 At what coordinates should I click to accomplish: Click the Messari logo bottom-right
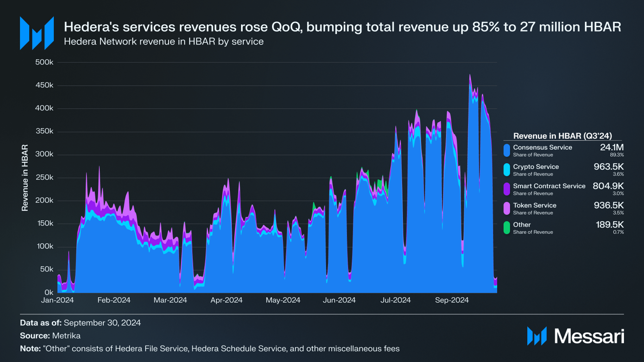click(x=575, y=336)
